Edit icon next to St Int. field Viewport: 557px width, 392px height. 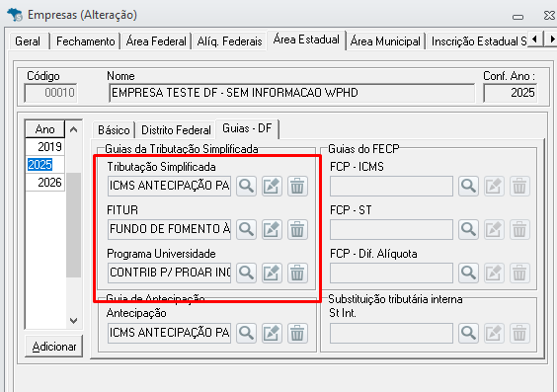494,333
